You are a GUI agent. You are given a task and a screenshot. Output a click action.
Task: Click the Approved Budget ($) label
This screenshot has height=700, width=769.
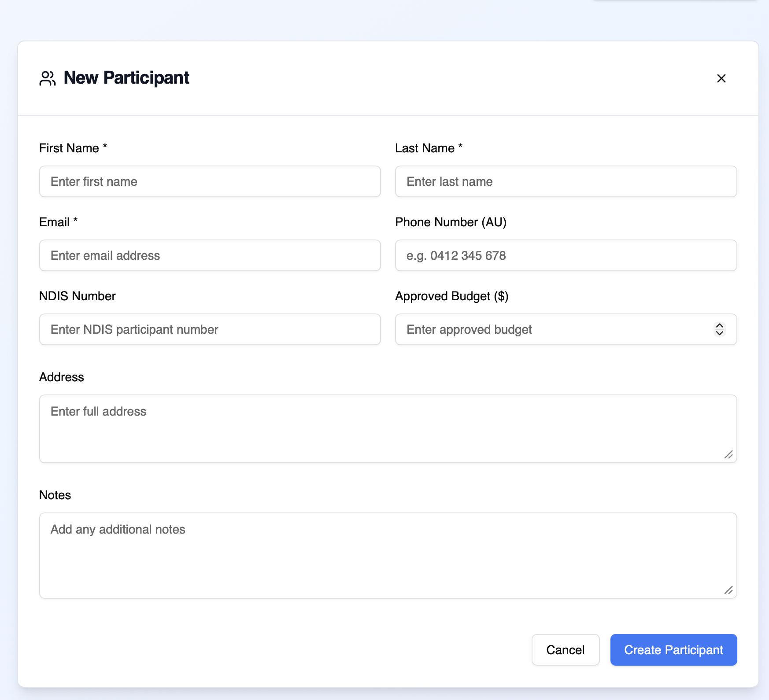[x=452, y=296]
